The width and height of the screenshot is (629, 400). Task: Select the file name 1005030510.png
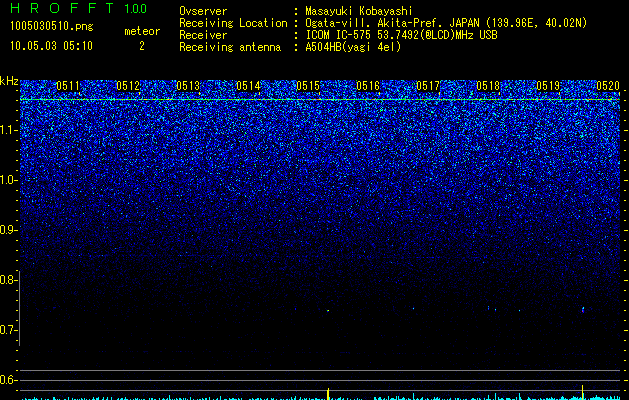click(x=52, y=26)
